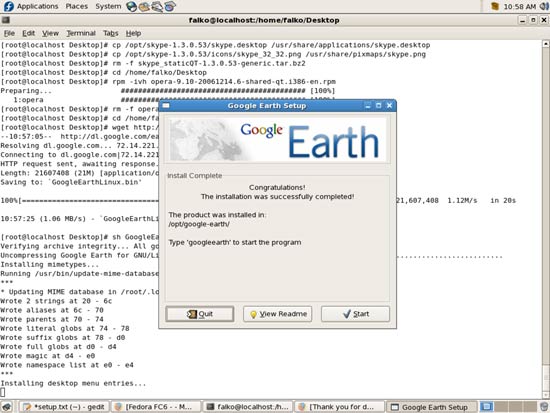The height and width of the screenshot is (413, 550).
Task: Open the Google Earth Setup window menu icon
Action: pos(166,105)
